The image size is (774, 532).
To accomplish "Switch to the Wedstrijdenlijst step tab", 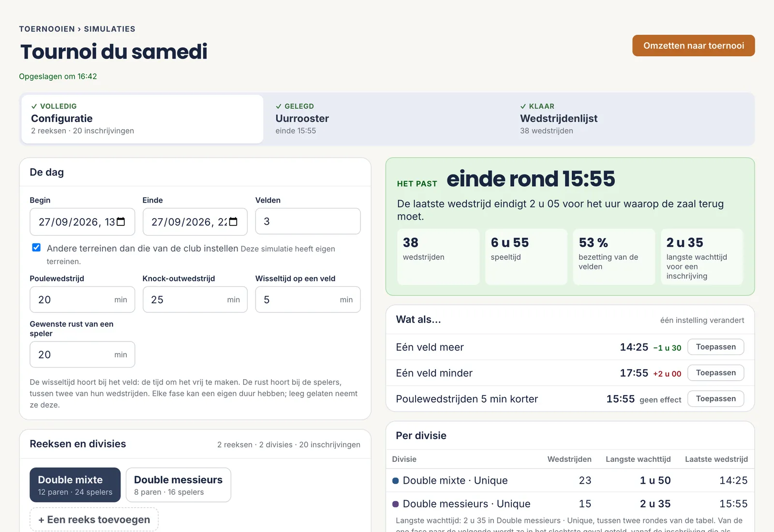I will 631,119.
